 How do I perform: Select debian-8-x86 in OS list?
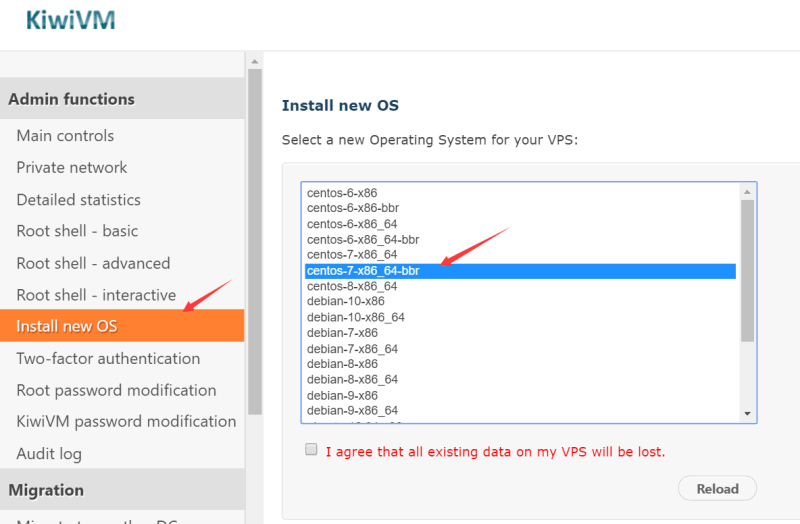(x=520, y=364)
